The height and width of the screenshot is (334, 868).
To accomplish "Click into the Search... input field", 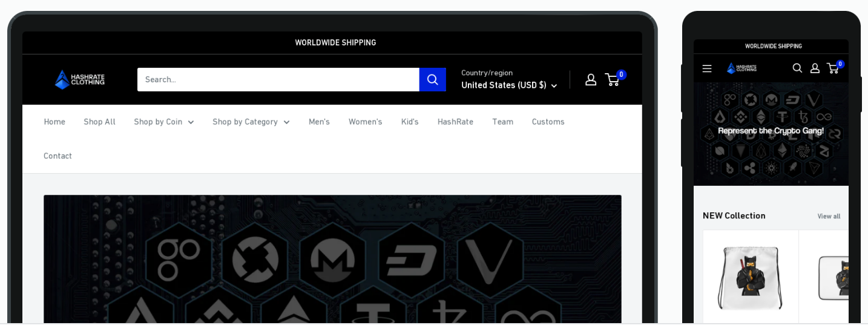I will pyautogui.click(x=278, y=79).
